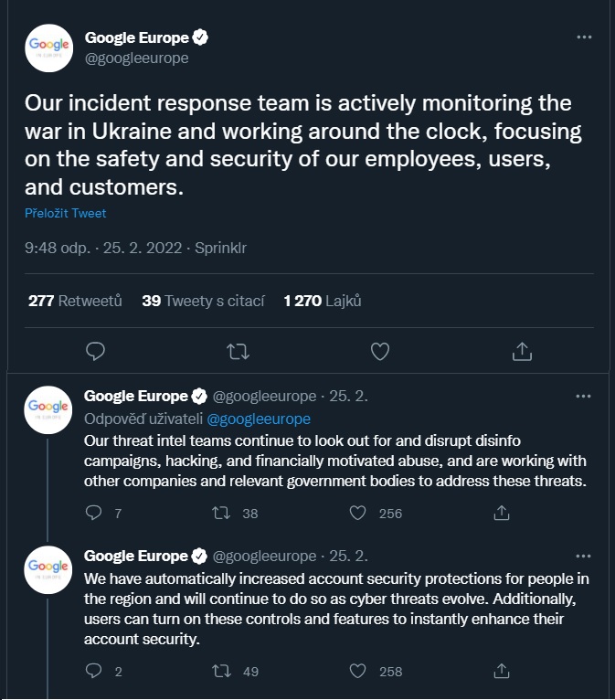Open more options on account security tweet
The width and height of the screenshot is (615, 700).
583,556
